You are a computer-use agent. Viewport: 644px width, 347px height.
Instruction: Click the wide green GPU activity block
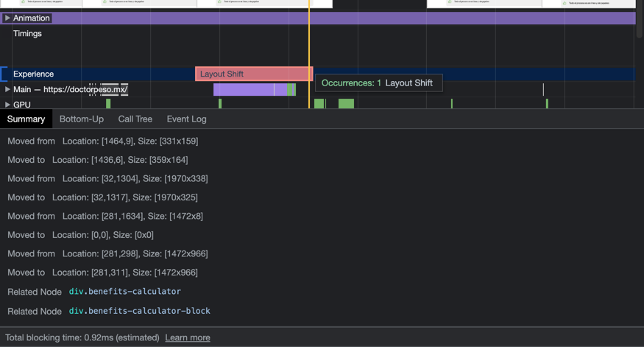point(346,104)
